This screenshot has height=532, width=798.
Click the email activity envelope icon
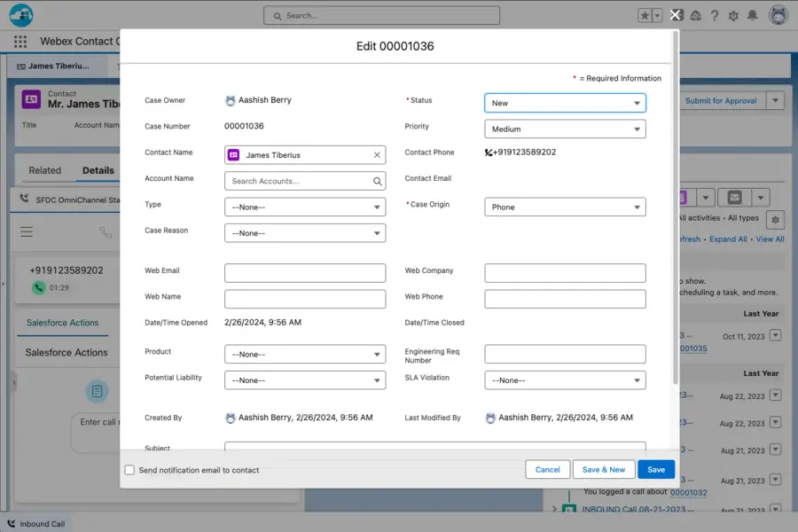click(x=734, y=197)
